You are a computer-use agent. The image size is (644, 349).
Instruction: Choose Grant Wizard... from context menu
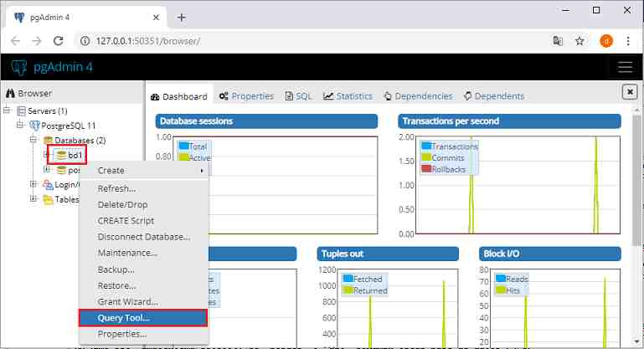pos(144,302)
